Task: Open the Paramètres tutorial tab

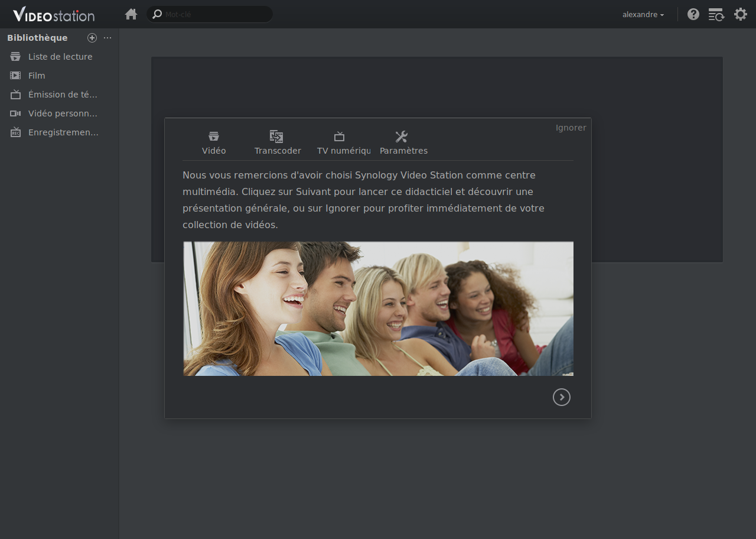Action: pos(403,143)
